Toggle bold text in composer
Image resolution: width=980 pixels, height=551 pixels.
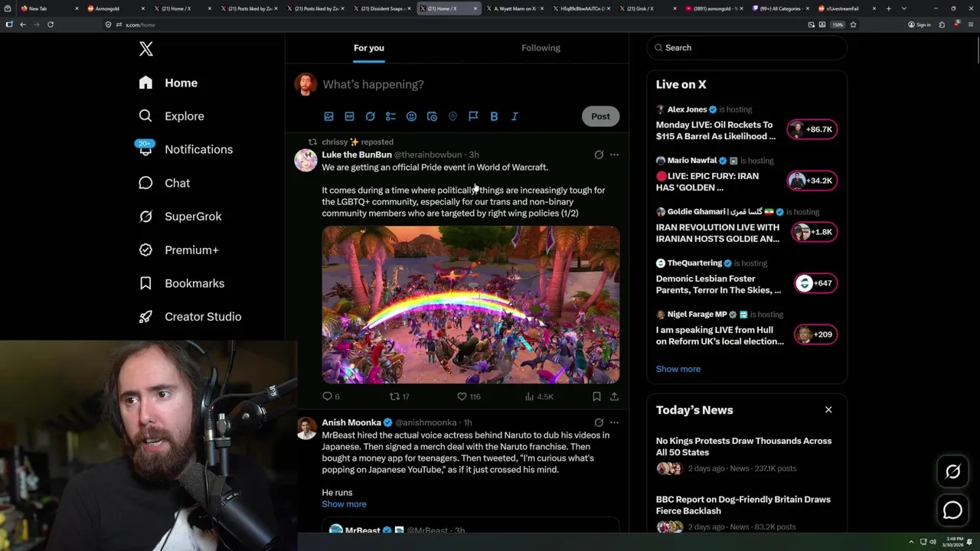click(494, 116)
